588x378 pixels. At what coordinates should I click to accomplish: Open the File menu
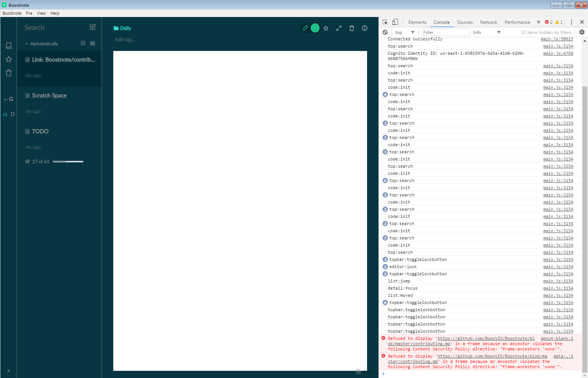click(29, 13)
